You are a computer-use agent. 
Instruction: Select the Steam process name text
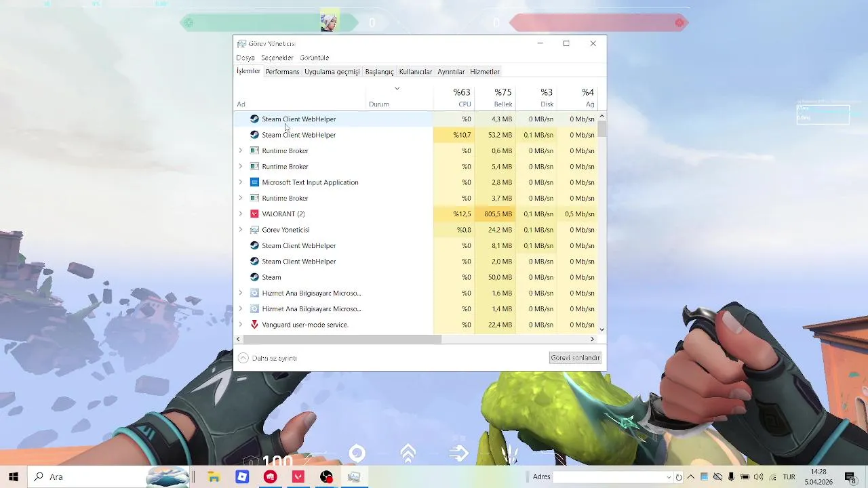pos(271,277)
